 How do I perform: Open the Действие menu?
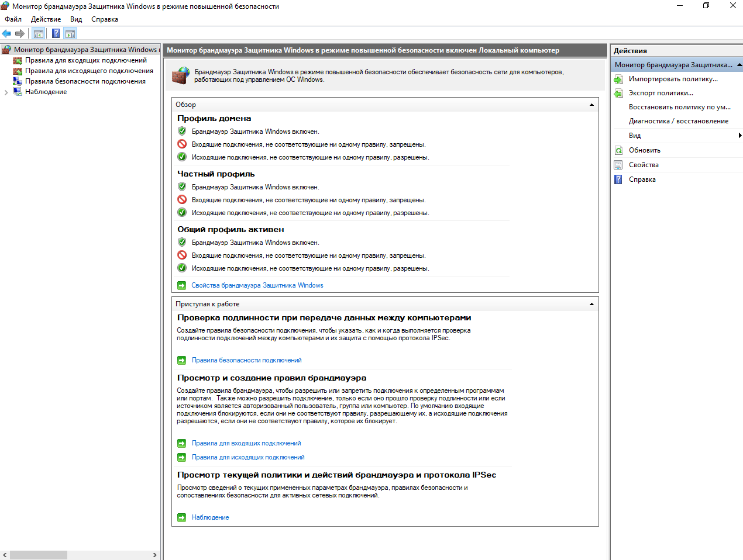(x=46, y=19)
